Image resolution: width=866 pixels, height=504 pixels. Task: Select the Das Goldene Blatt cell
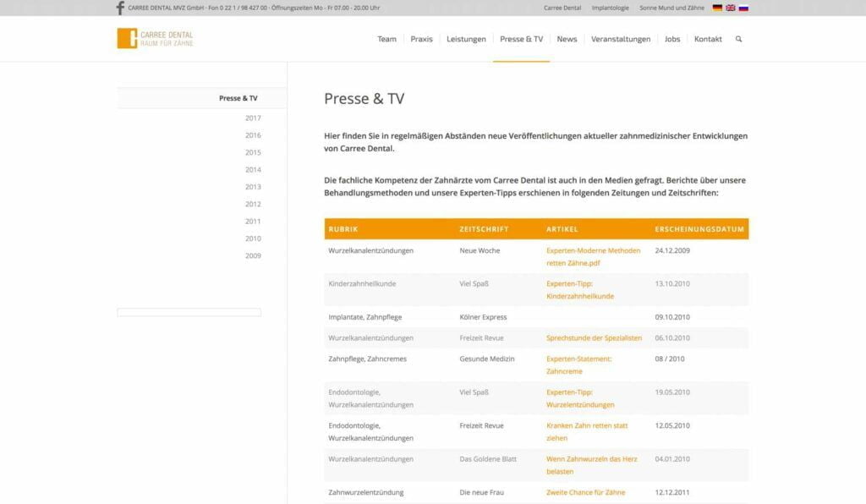(488, 459)
